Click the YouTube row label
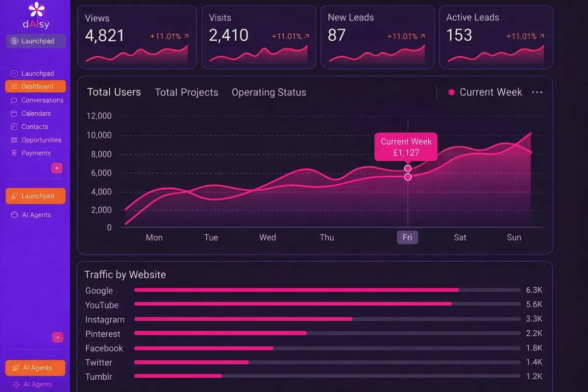Viewport: 588px width, 392px height. pos(102,305)
